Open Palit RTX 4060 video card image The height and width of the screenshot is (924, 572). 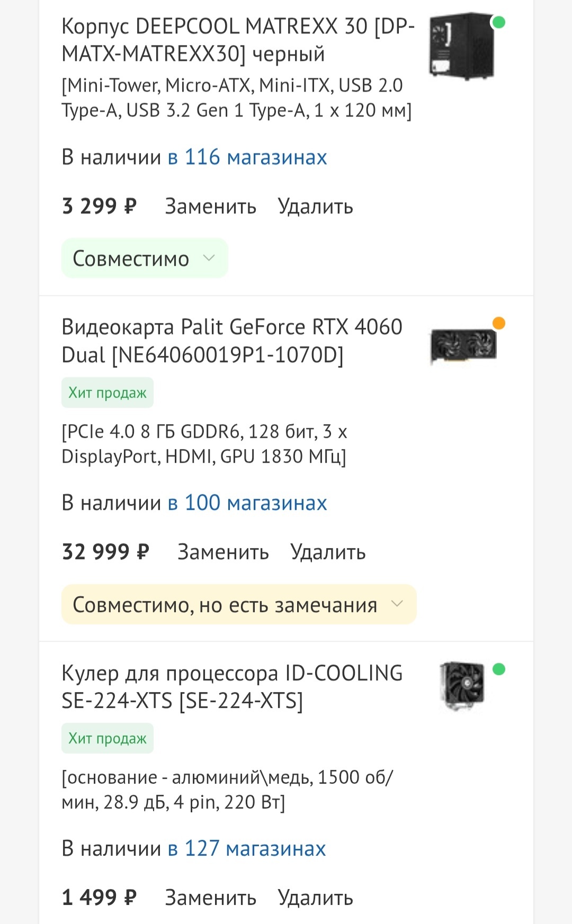[x=463, y=346]
